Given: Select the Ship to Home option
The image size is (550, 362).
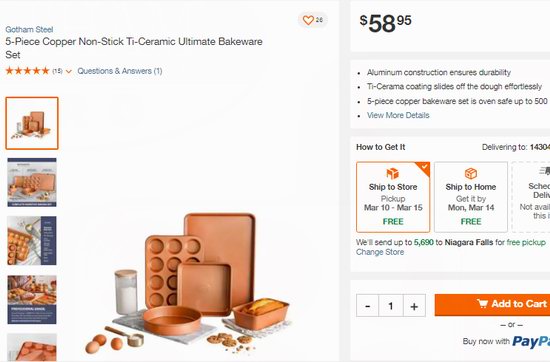Looking at the screenshot, I should click(471, 197).
